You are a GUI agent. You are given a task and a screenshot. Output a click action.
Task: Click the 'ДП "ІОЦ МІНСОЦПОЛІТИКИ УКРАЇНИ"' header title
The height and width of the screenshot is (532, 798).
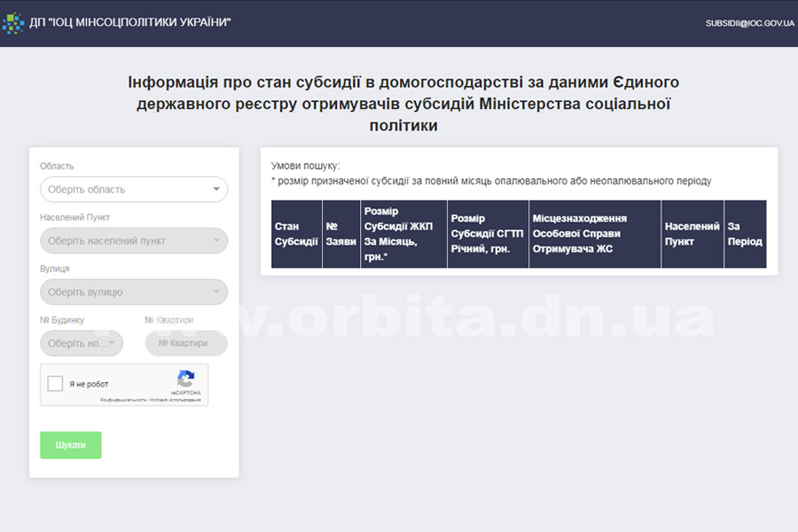pos(130,22)
